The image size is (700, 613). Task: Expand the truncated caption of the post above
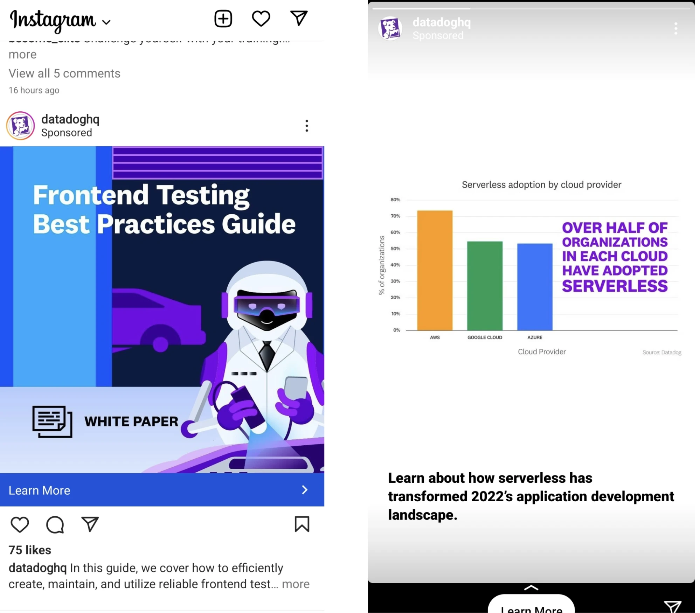[22, 55]
